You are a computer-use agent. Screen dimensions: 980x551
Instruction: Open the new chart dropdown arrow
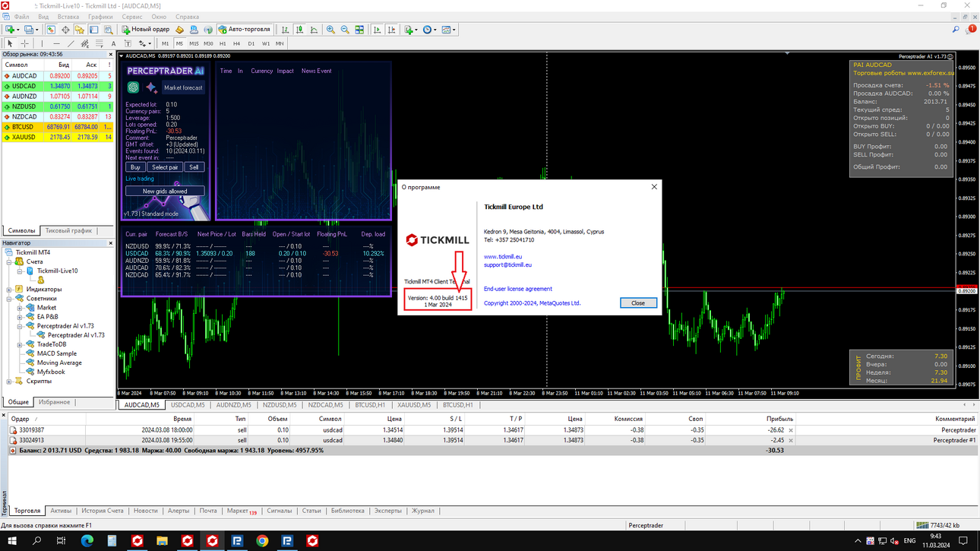click(18, 30)
